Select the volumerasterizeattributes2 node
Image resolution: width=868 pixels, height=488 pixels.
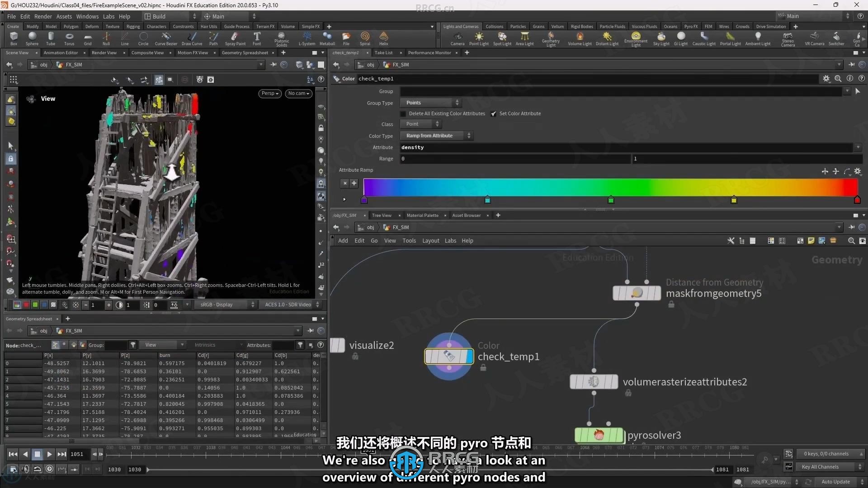point(594,382)
